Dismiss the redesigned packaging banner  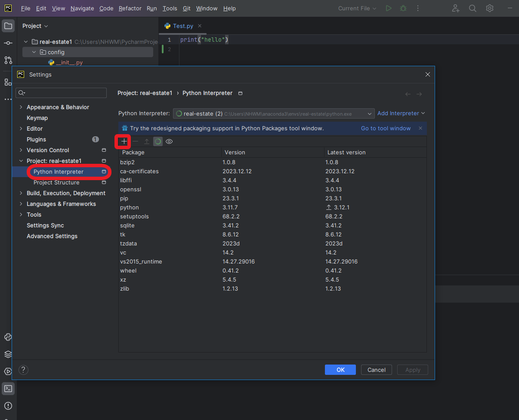click(420, 128)
